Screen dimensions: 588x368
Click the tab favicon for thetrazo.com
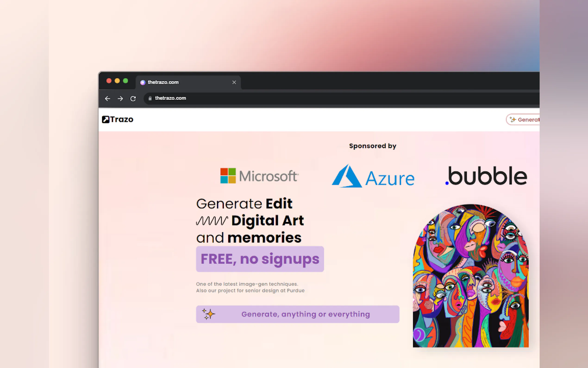pyautogui.click(x=143, y=82)
